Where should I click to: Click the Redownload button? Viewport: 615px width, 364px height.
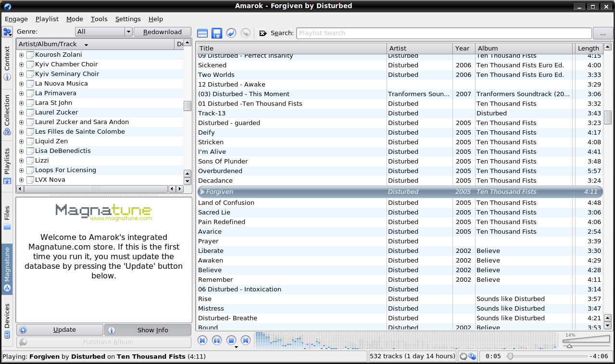coord(163,32)
